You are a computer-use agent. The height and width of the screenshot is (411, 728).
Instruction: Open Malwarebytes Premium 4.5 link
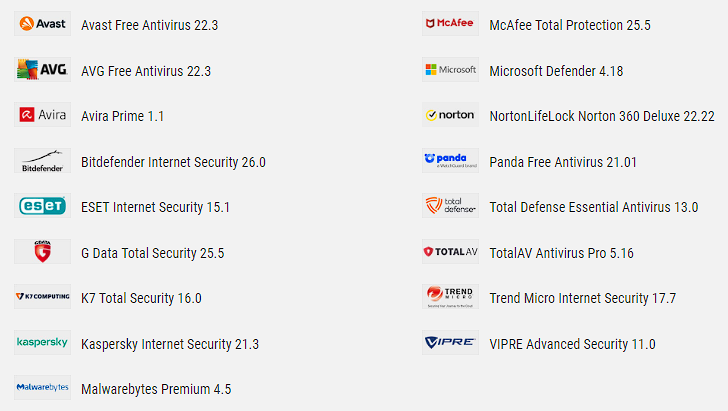(156, 389)
